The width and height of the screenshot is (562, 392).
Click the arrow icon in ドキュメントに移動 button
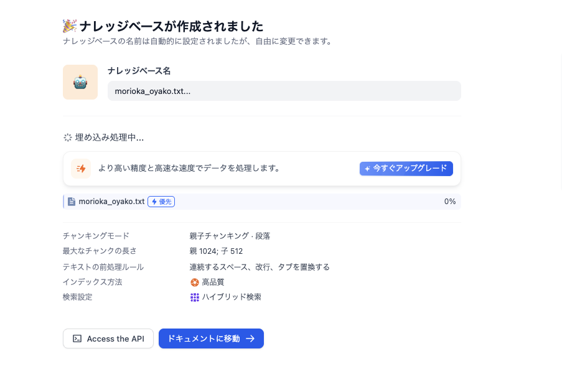click(250, 338)
